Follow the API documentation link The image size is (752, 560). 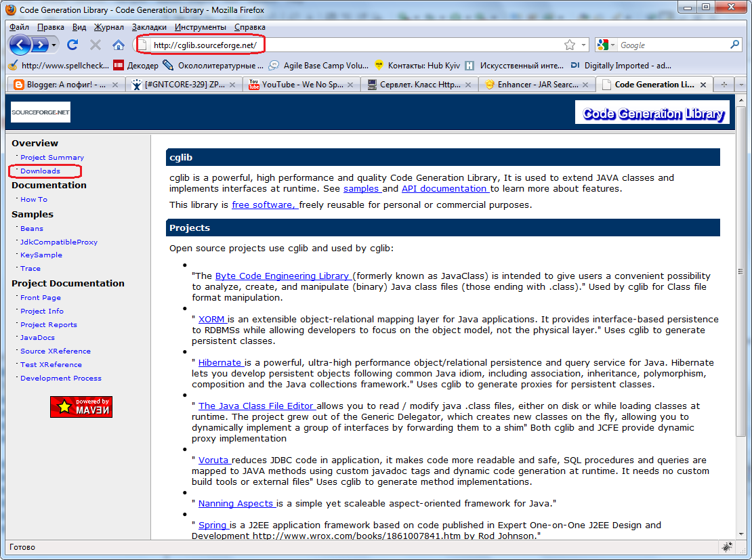pyautogui.click(x=444, y=188)
